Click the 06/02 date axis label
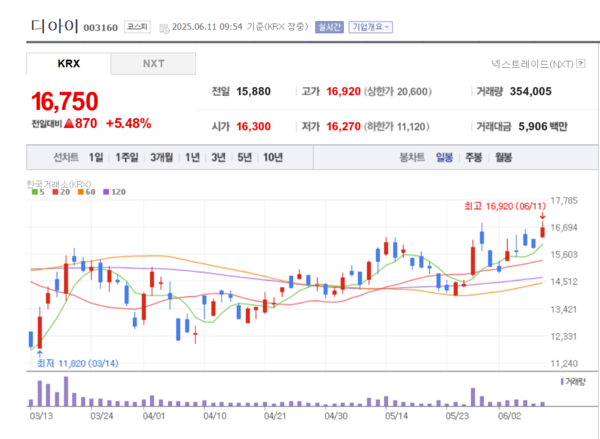This screenshot has height=439, width=600. pyautogui.click(x=510, y=416)
